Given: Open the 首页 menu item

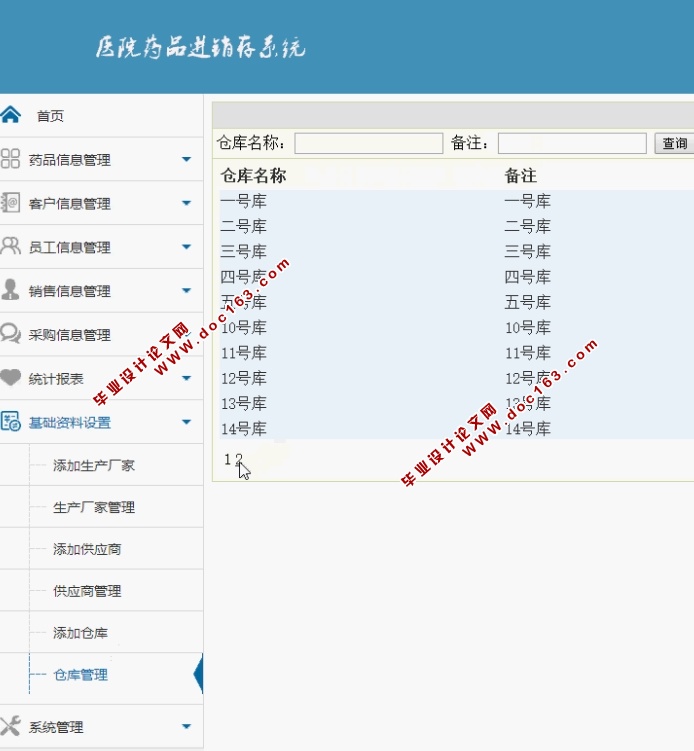Looking at the screenshot, I should [50, 116].
